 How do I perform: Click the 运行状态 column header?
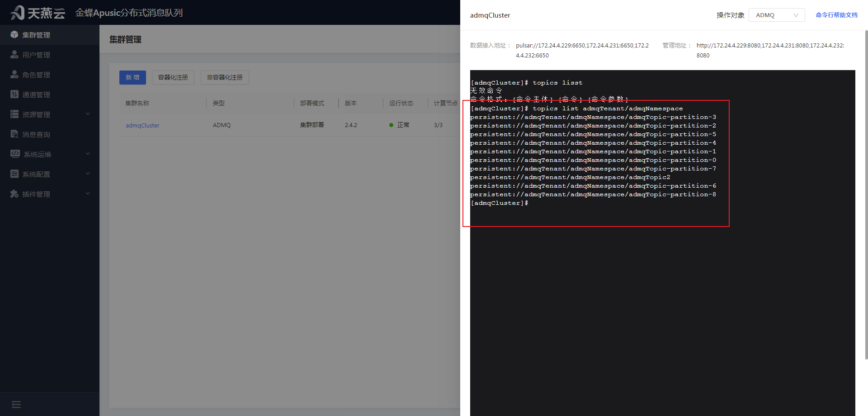click(x=401, y=103)
